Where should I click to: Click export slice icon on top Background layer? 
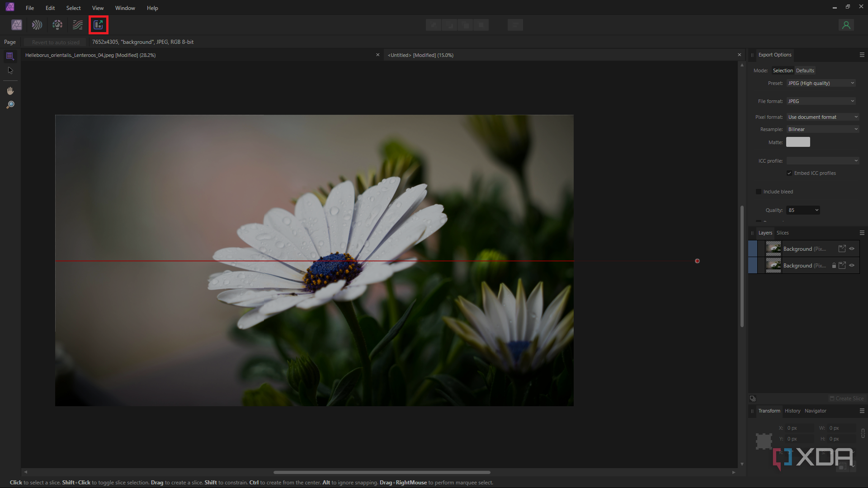(x=842, y=249)
